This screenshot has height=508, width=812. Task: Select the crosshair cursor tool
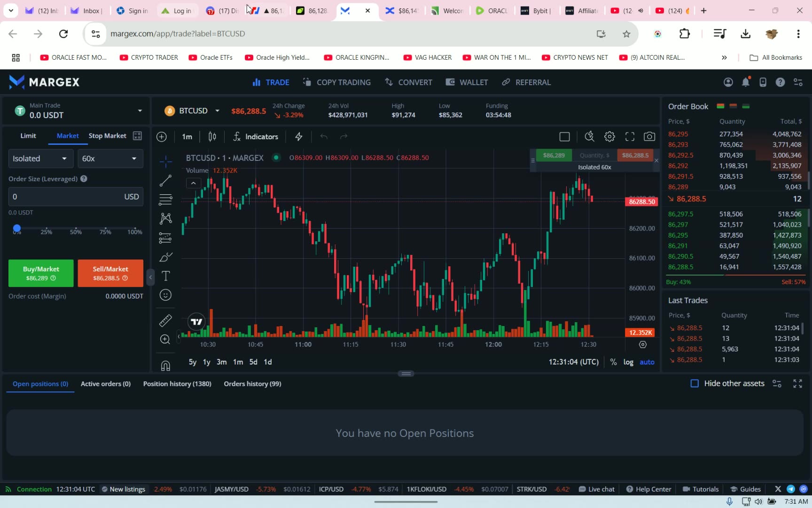[165, 162]
